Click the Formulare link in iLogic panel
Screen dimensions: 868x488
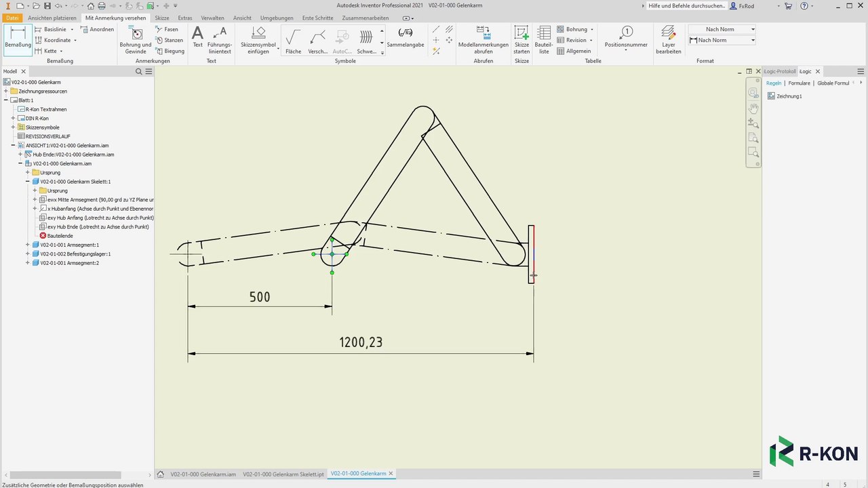(x=799, y=83)
